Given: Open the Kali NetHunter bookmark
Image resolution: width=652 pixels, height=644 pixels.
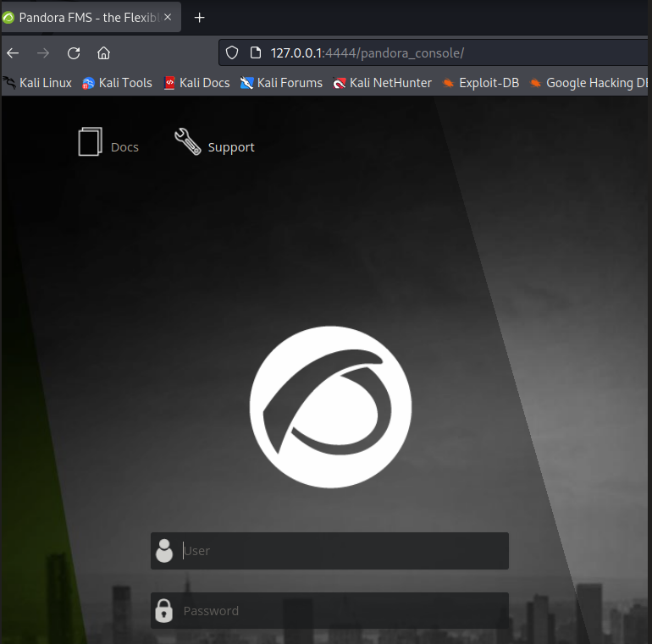Looking at the screenshot, I should (x=382, y=83).
